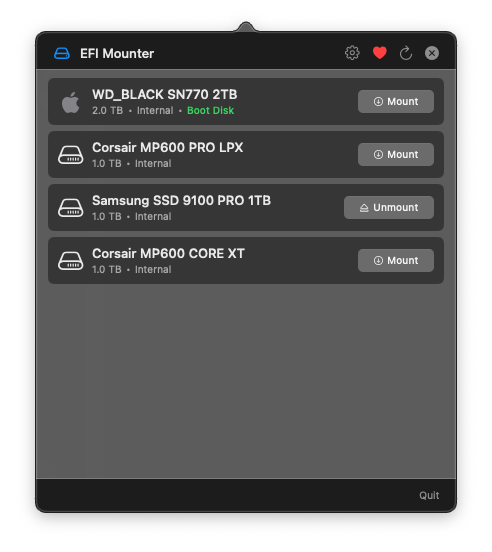Mount the Corsair MP600 PRO LPX EFI
Image resolution: width=492 pixels, height=552 pixels.
(396, 154)
